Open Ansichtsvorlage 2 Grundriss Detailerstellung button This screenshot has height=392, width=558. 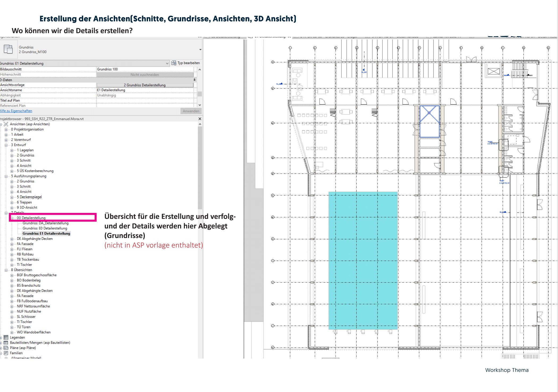click(145, 85)
